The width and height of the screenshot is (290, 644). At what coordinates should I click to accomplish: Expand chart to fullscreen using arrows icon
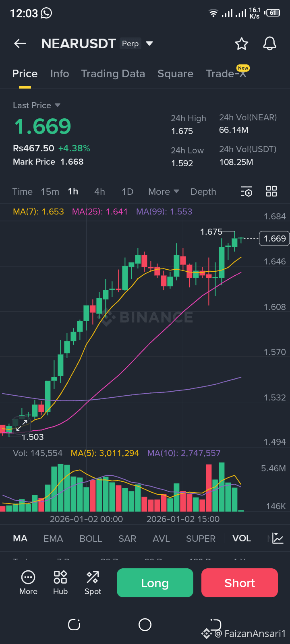(22, 425)
